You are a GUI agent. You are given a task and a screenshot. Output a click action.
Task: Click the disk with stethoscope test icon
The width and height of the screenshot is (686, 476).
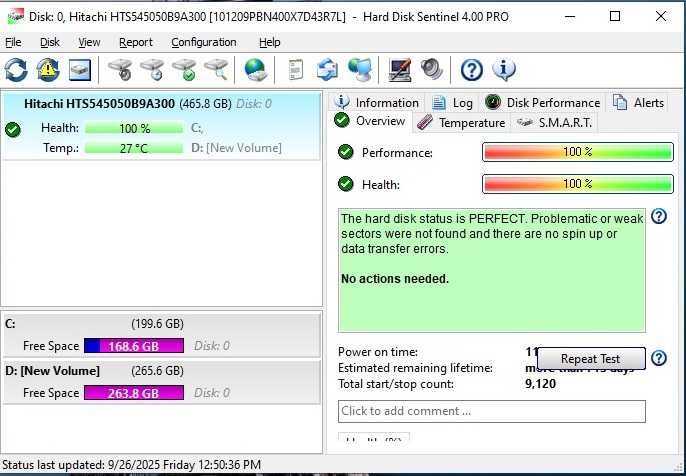(x=120, y=70)
